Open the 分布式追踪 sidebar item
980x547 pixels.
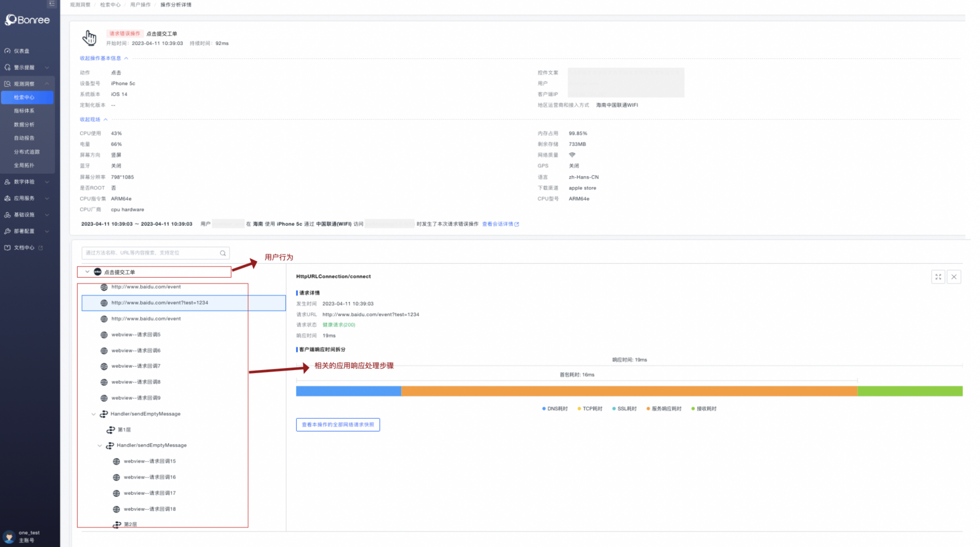(27, 152)
